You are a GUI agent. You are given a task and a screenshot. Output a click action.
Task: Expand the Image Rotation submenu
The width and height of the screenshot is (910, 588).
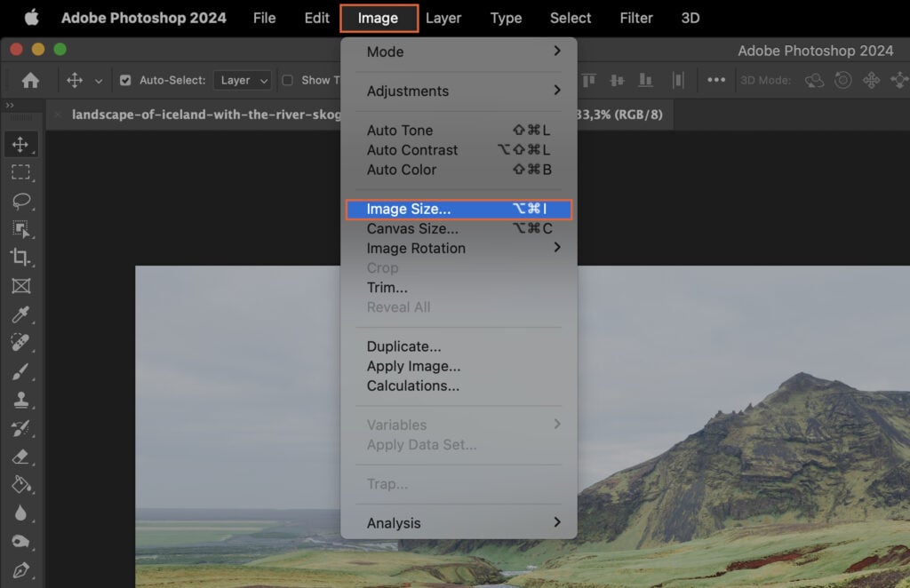point(416,248)
